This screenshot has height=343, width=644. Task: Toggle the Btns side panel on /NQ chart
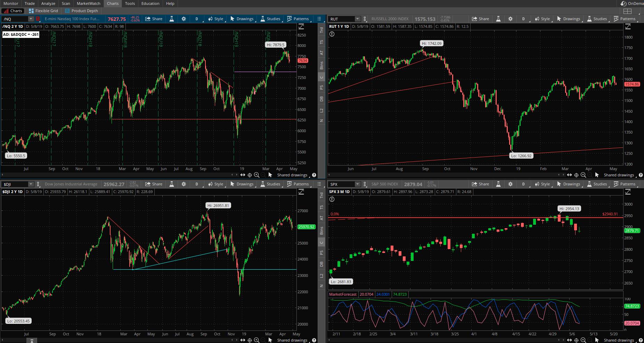[x=321, y=65]
